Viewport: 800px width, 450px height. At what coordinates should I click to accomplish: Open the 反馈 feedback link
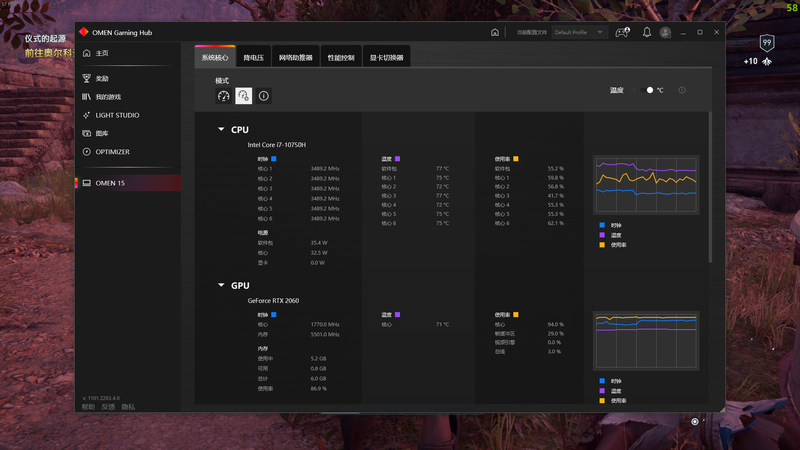click(x=108, y=407)
